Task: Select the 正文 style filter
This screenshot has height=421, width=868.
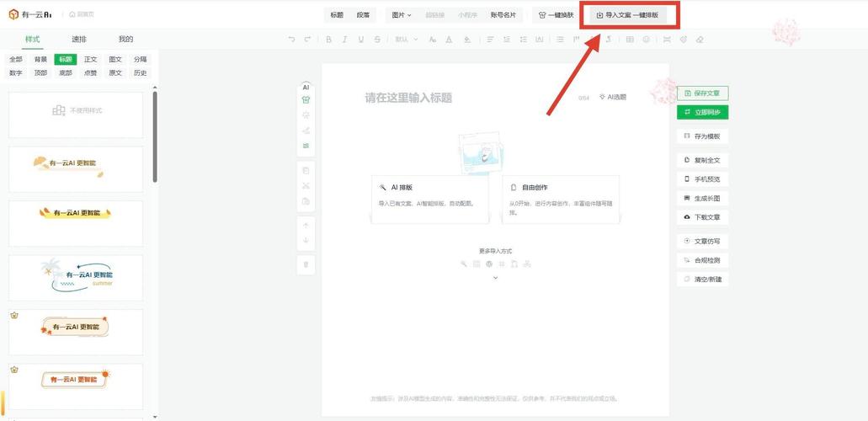Action: pos(91,59)
